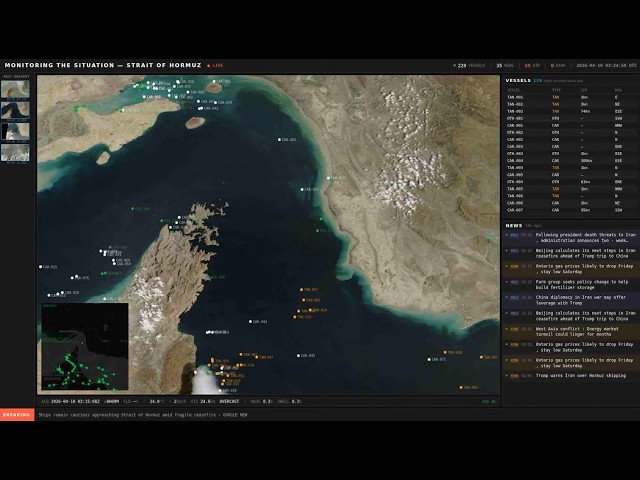Viewport: 640px width, 480px height.
Task: Select the CAR-063 vessel marker on the map
Action: pyautogui.click(x=280, y=140)
